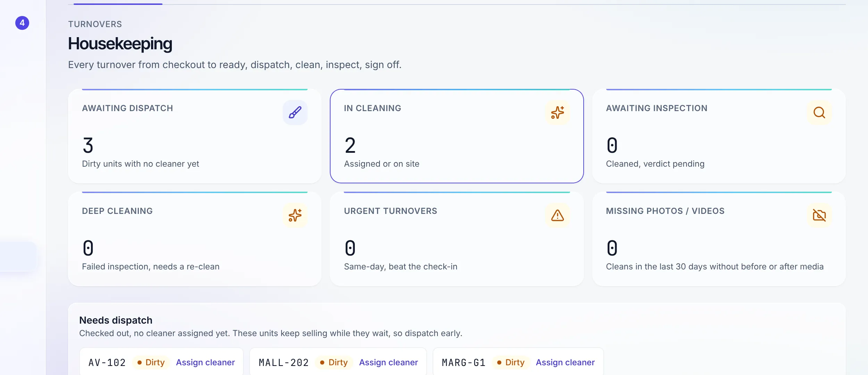Click the Dirty status badge for AV-102
The height and width of the screenshot is (375, 868).
coord(151,362)
